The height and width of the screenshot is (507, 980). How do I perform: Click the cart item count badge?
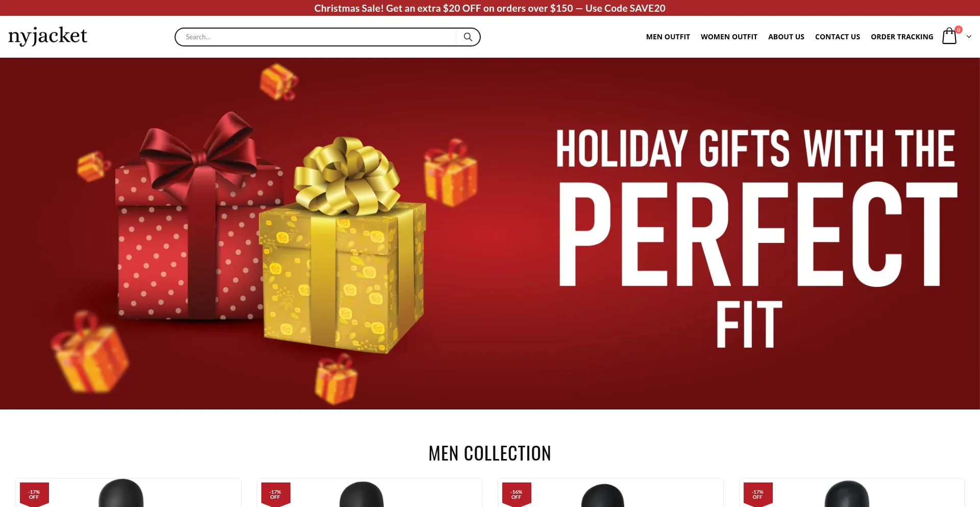tap(959, 30)
